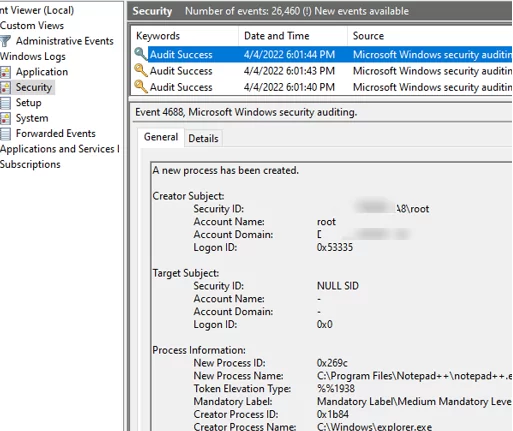Click the Application log icon

(x=5, y=72)
